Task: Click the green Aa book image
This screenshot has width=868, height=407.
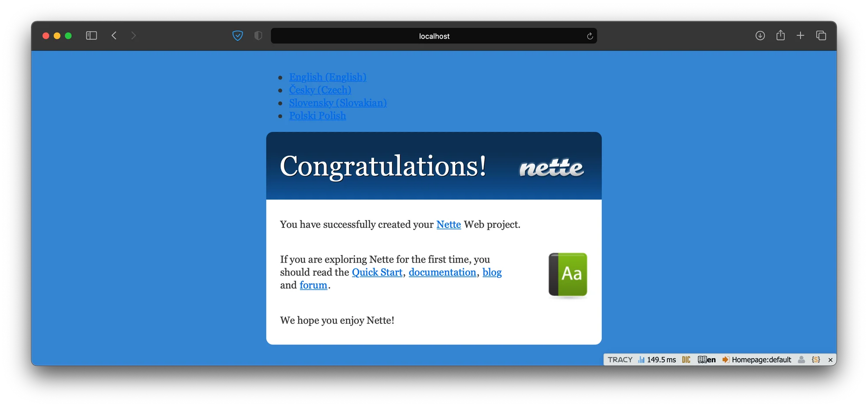Action: [568, 275]
